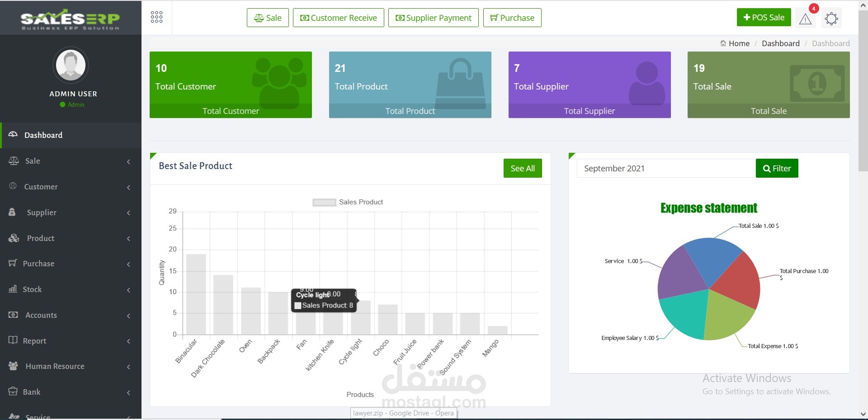Screen dimensions: 868x420
Task: Click the home icon in the breadcrumb
Action: (723, 43)
